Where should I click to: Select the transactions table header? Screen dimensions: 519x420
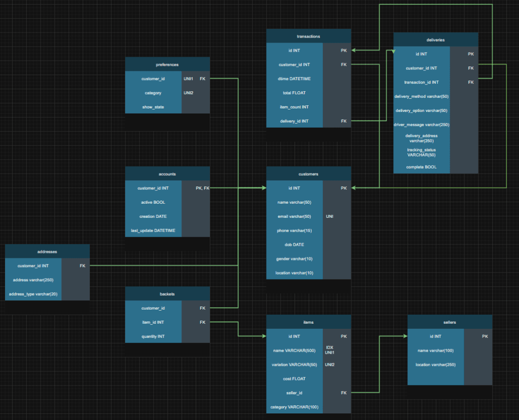click(308, 36)
